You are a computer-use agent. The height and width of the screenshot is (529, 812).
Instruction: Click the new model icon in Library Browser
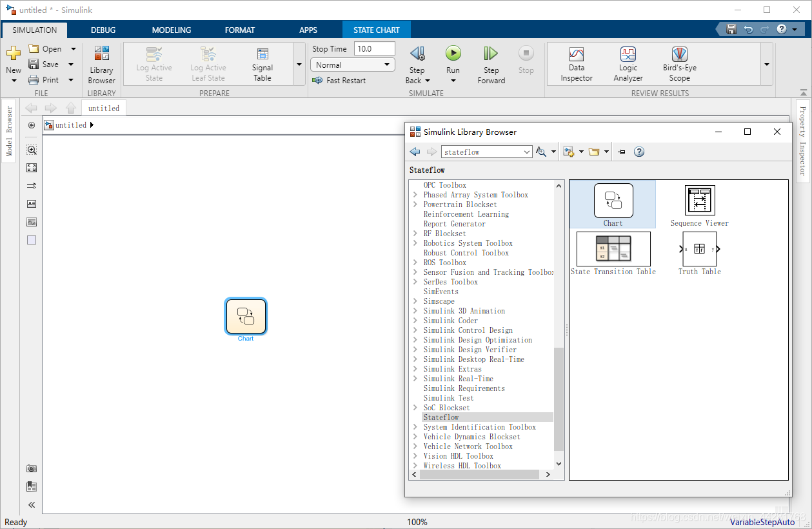(x=568, y=152)
